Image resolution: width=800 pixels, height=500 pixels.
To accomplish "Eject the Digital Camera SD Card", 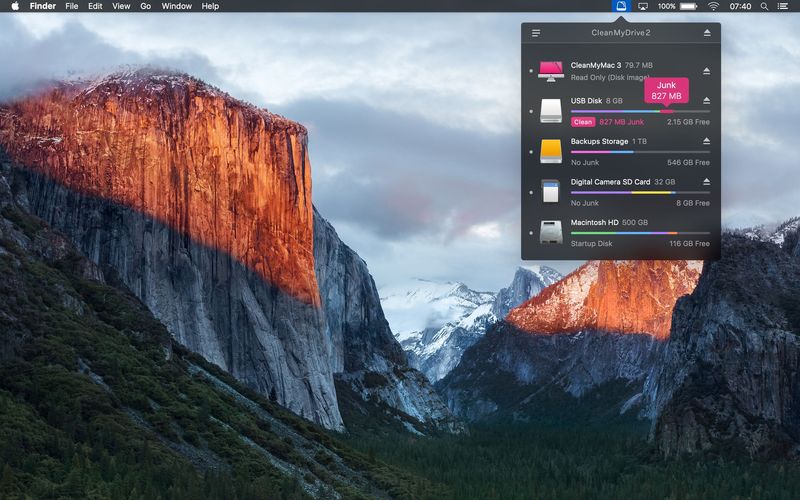I will [706, 181].
